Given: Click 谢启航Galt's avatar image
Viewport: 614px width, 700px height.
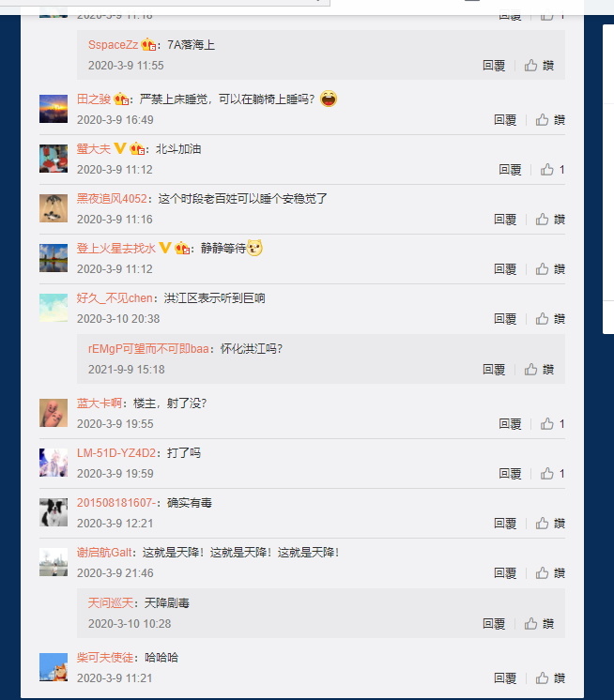Looking at the screenshot, I should 54,562.
